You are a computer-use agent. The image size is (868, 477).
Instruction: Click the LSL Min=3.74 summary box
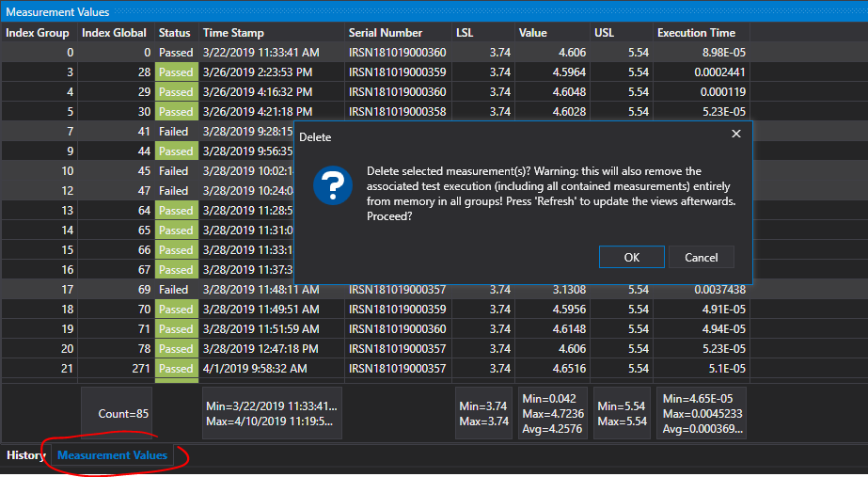(x=483, y=413)
